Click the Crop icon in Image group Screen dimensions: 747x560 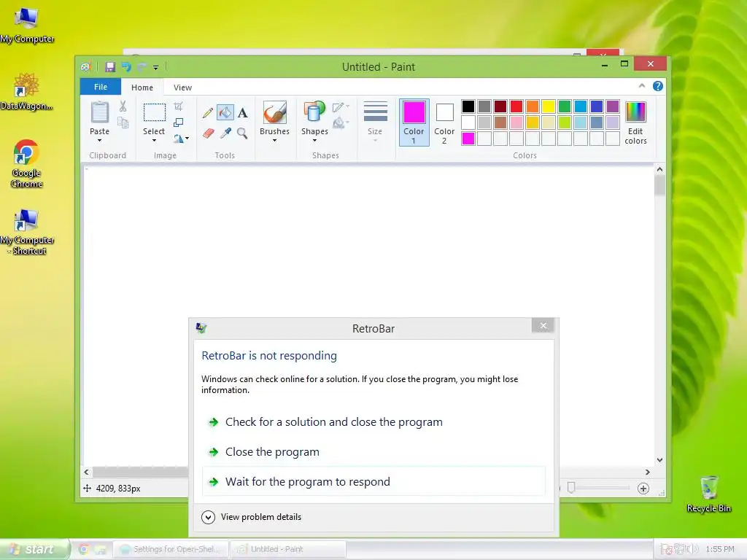coord(178,106)
